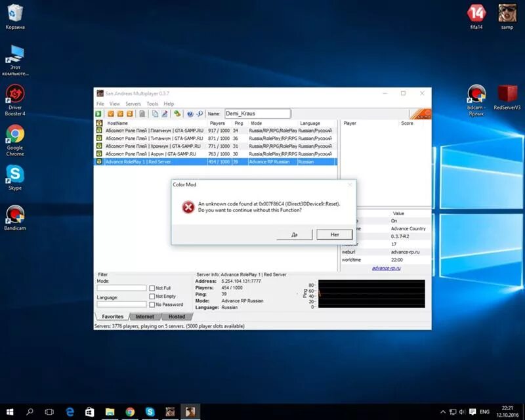Enable the No Password filter checkbox
Viewport: 525px width, 420px height.
click(152, 304)
